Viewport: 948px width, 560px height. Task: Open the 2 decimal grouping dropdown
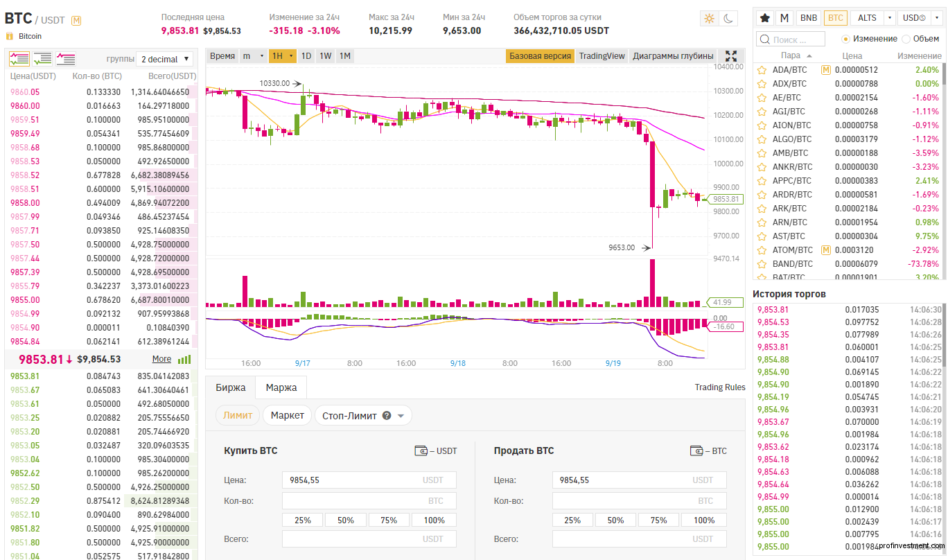[x=164, y=59]
